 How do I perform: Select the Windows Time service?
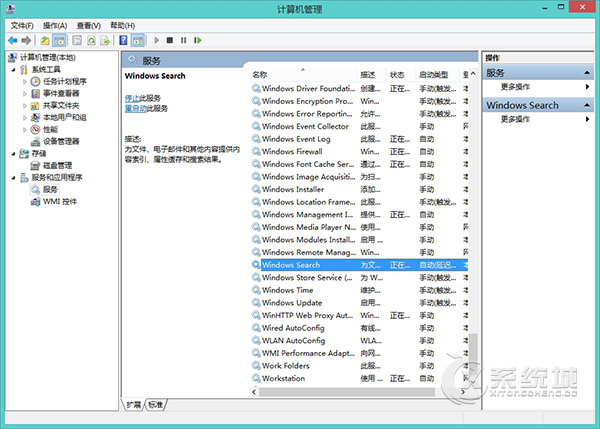(x=359, y=290)
